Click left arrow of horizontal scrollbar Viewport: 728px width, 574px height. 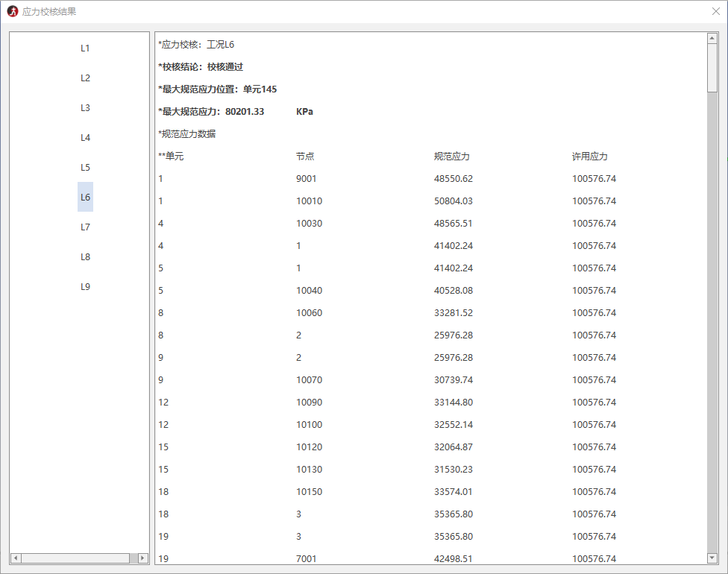coord(16,558)
